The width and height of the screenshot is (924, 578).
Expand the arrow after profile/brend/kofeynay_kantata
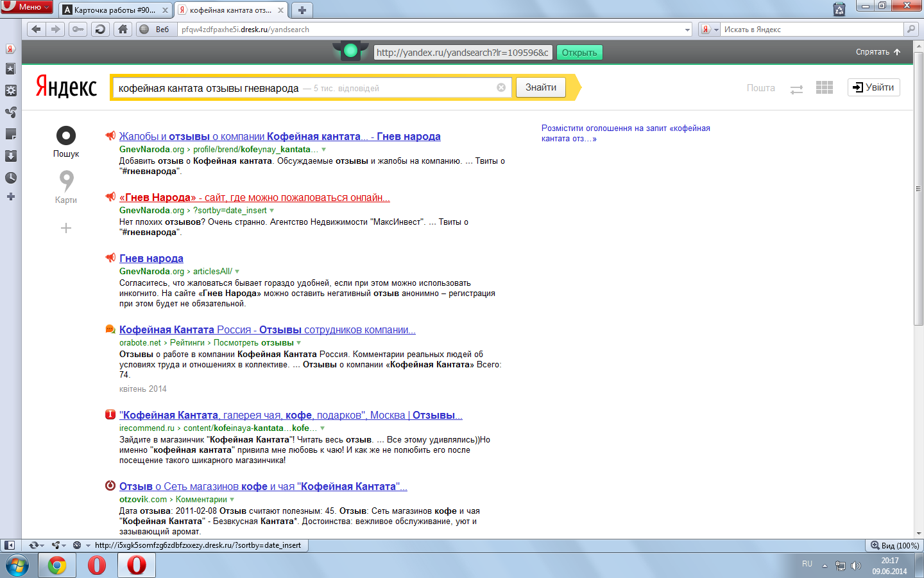point(324,150)
